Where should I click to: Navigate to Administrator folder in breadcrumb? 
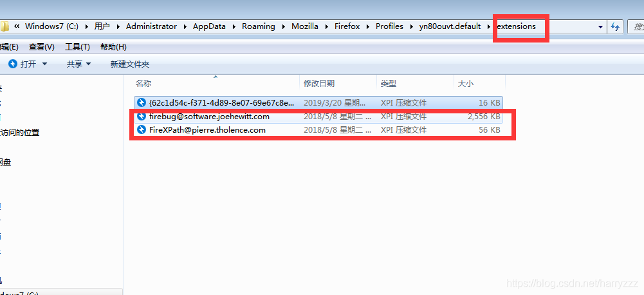tap(152, 26)
